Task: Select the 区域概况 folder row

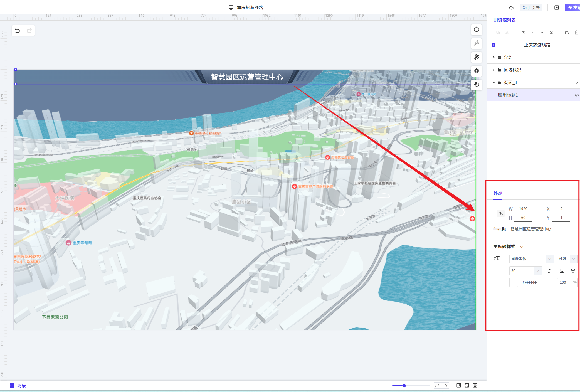Action: pos(533,70)
